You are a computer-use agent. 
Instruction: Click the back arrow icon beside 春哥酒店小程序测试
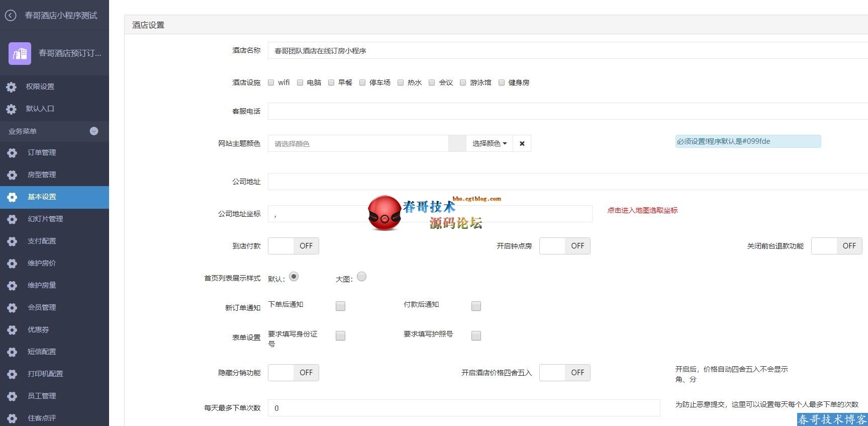point(11,16)
